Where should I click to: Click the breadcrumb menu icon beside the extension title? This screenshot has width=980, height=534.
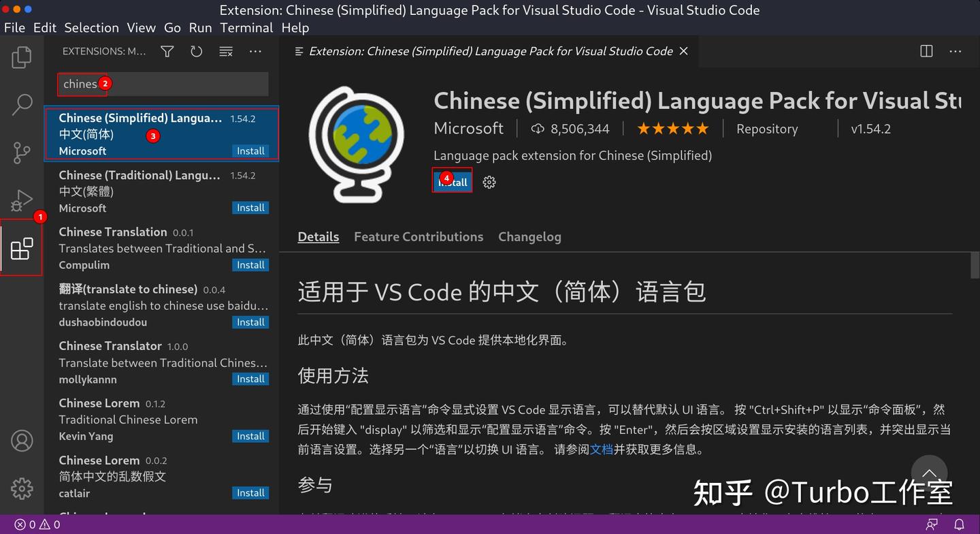299,50
